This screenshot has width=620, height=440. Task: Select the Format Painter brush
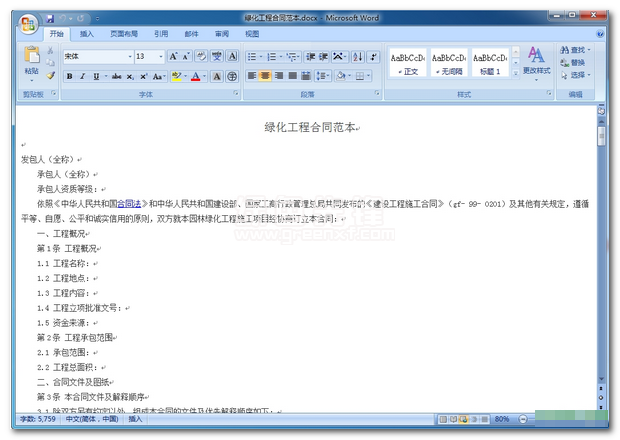(50, 75)
